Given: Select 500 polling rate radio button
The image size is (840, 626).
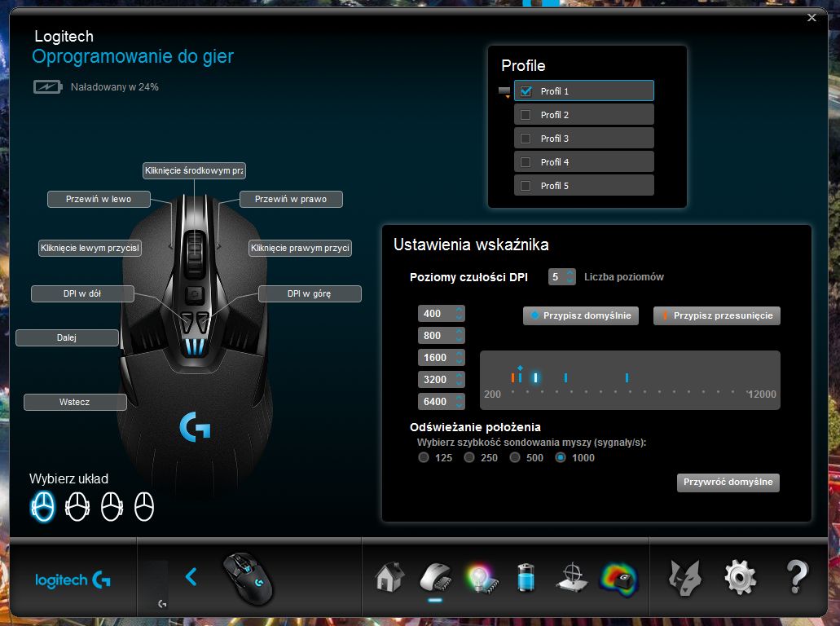Looking at the screenshot, I should [515, 458].
